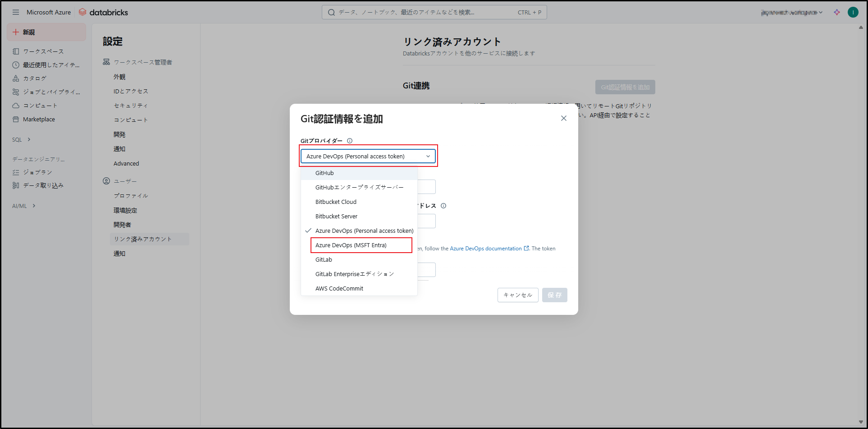Open コンピュート settings page
The width and height of the screenshot is (868, 429).
(131, 120)
